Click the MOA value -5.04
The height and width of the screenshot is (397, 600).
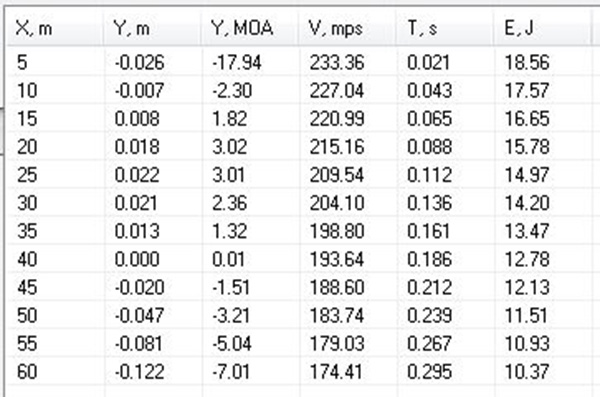232,343
